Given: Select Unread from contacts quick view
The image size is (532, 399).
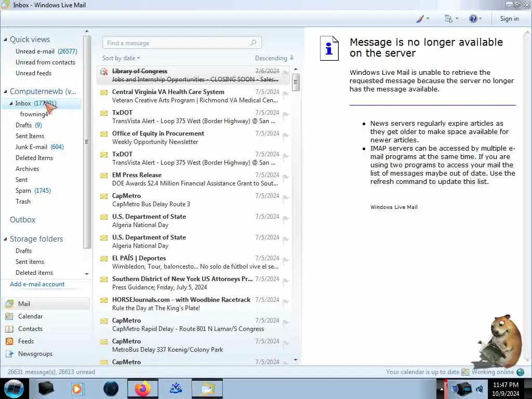Looking at the screenshot, I should pyautogui.click(x=46, y=62).
